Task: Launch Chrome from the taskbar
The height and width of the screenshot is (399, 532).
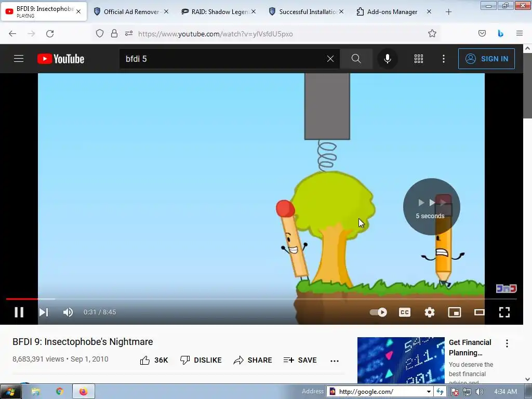Action: click(60, 392)
